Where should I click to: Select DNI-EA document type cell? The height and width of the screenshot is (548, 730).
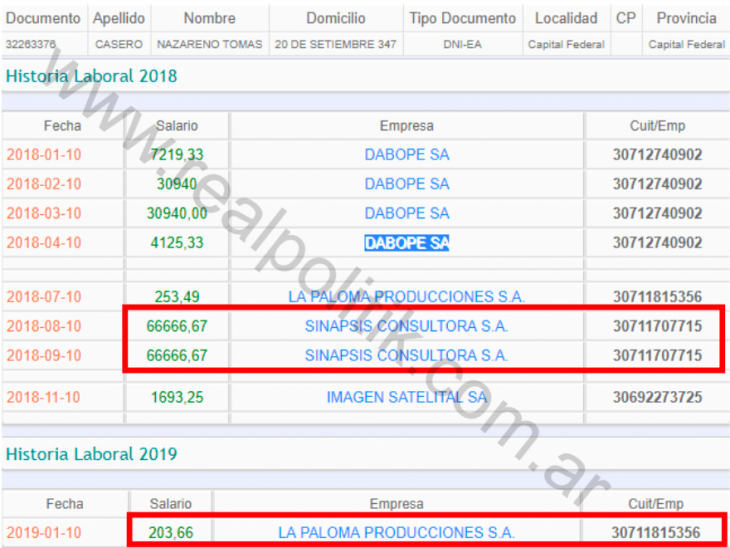pos(462,45)
